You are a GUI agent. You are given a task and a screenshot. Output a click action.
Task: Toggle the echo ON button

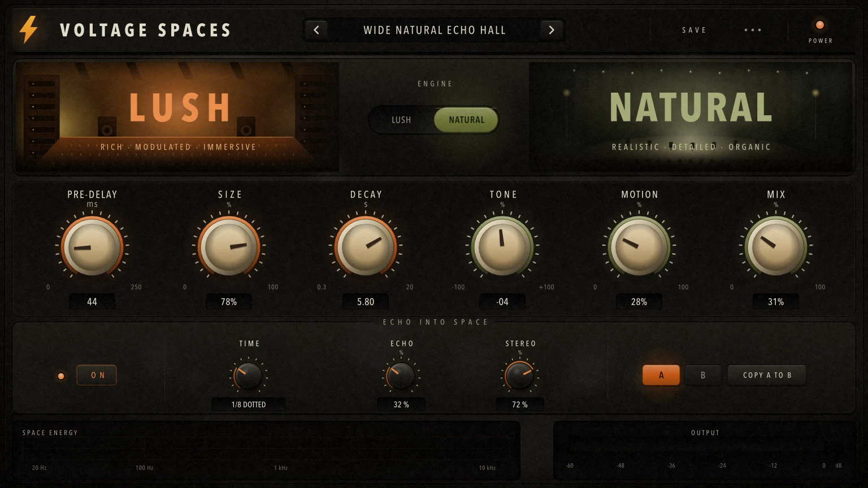click(x=97, y=375)
